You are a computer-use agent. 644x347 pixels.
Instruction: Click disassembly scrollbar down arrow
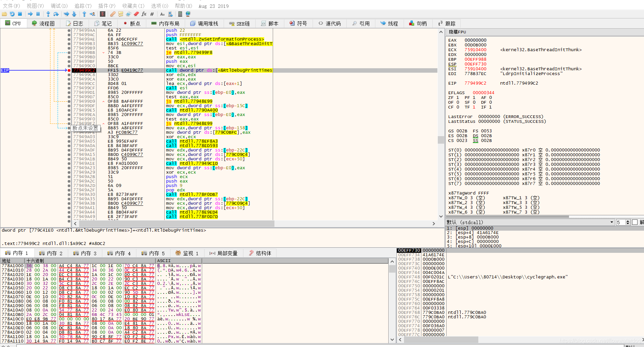(x=441, y=216)
